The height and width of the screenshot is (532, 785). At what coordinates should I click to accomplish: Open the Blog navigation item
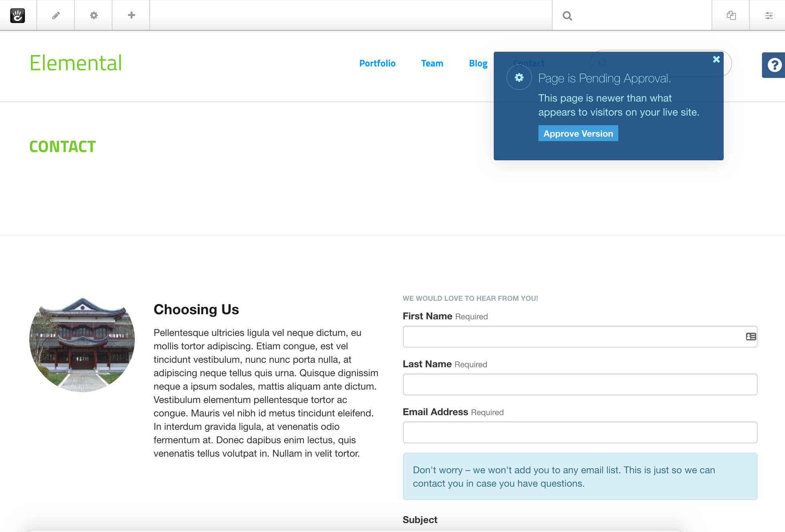click(478, 63)
